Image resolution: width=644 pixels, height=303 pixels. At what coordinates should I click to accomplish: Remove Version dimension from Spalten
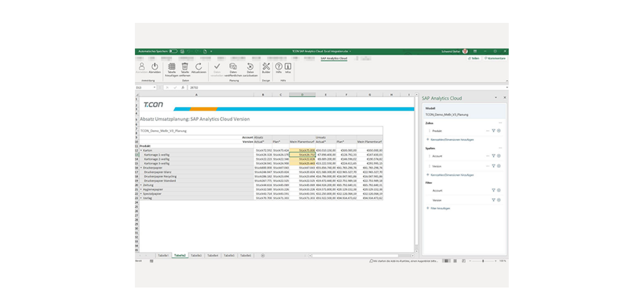pos(499,166)
